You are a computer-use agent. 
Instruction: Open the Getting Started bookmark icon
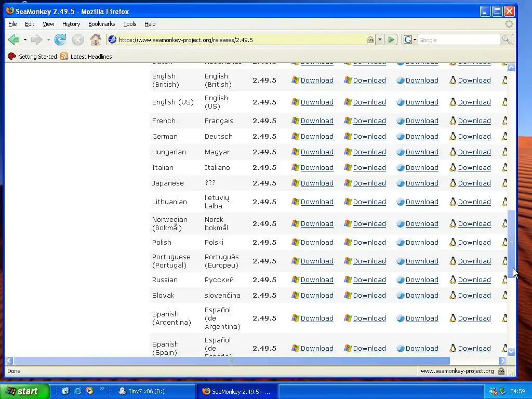(x=12, y=56)
